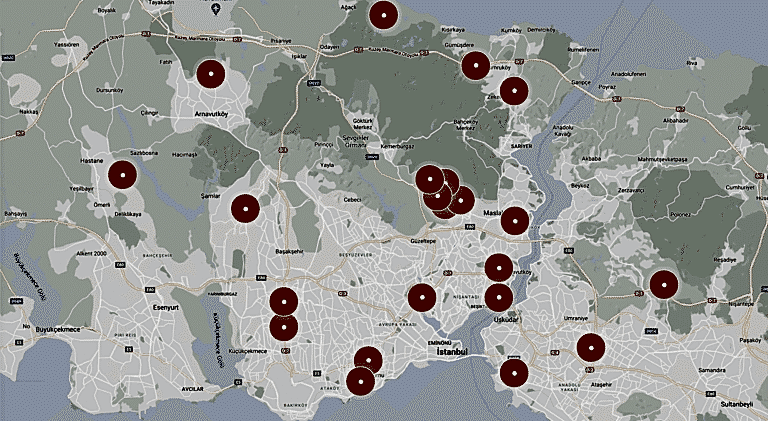Click the marker beside Gümüşdere

coord(476,66)
